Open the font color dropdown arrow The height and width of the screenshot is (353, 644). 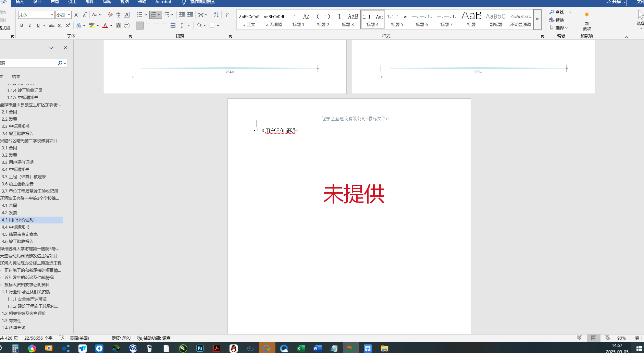point(111,25)
